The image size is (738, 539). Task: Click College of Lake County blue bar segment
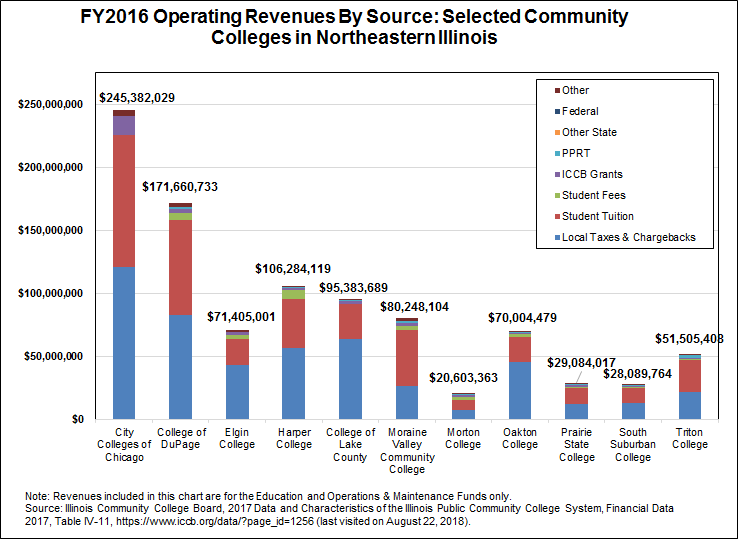pyautogui.click(x=350, y=379)
